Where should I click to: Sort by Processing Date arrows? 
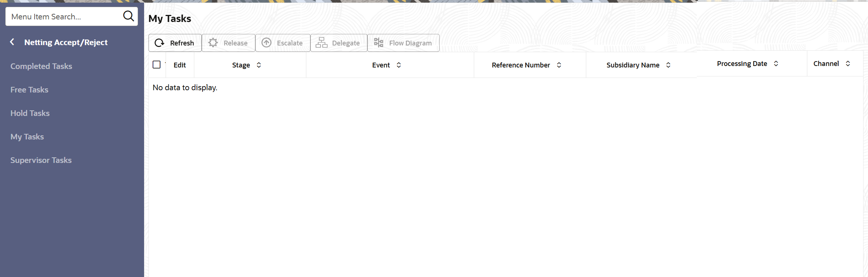pos(776,63)
